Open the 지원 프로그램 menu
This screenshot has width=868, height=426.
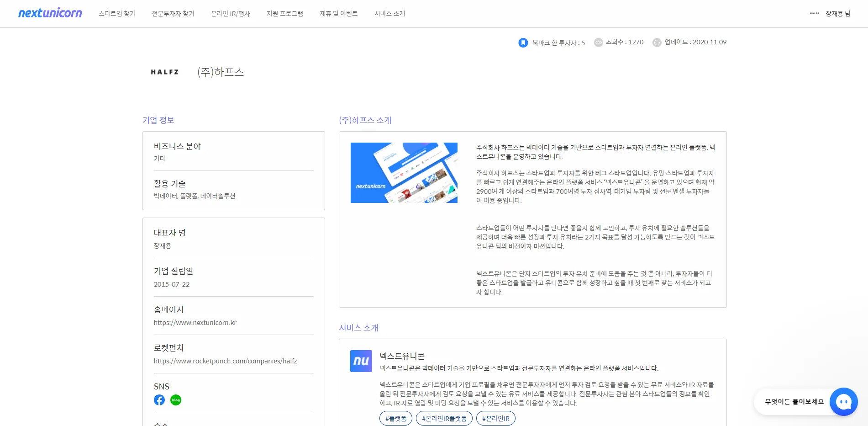point(285,14)
